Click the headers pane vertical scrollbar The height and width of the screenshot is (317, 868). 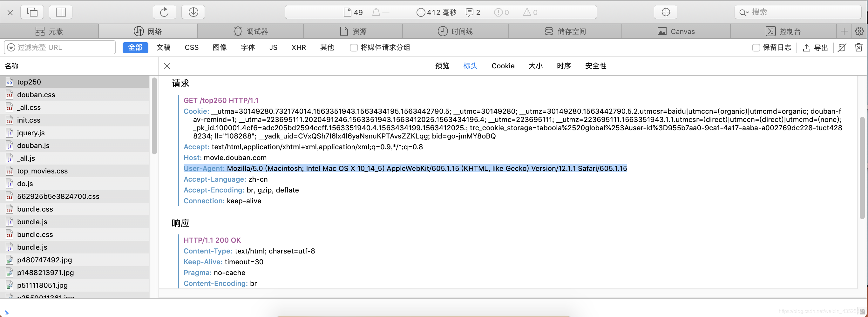[862, 168]
